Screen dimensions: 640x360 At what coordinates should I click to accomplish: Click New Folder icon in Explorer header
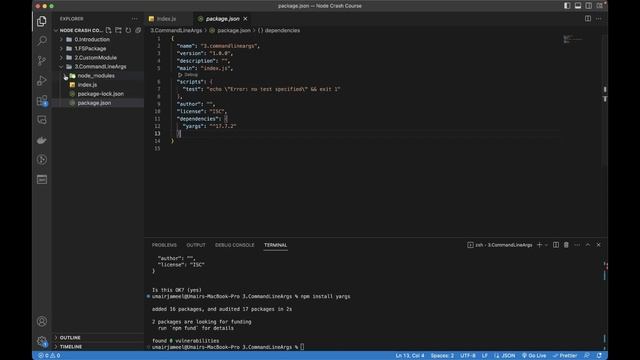118,30
